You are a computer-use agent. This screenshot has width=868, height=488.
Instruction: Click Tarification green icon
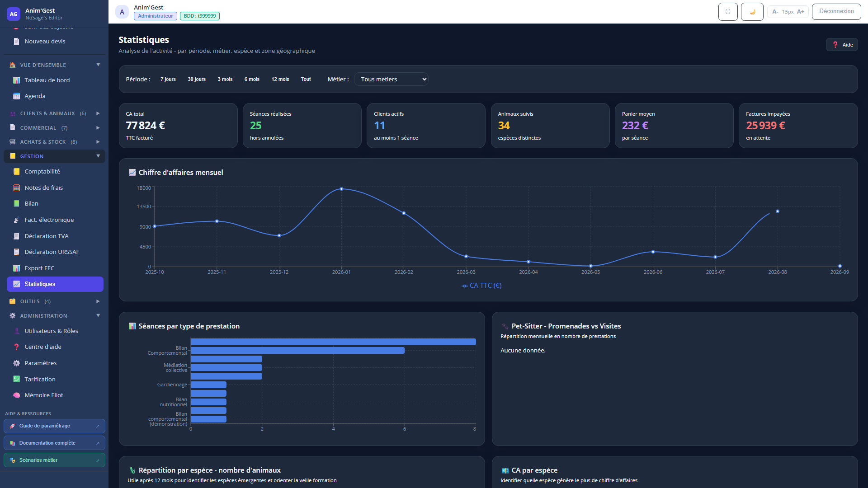pos(16,380)
